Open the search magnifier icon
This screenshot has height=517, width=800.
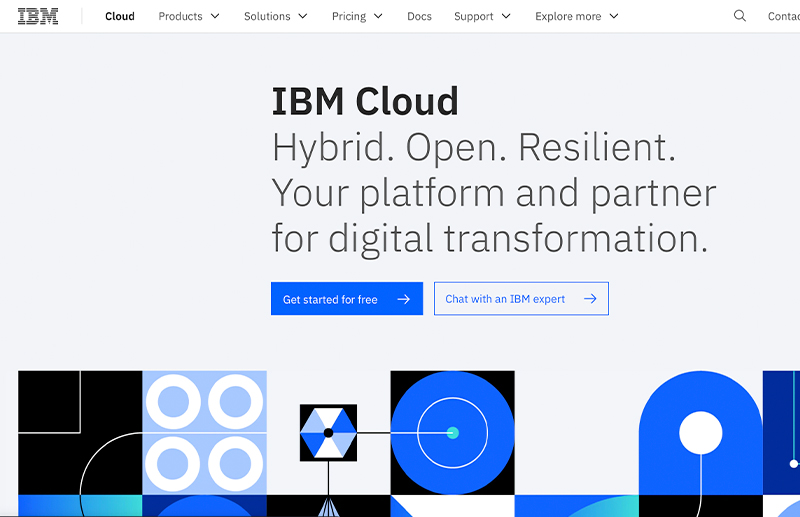click(x=740, y=16)
